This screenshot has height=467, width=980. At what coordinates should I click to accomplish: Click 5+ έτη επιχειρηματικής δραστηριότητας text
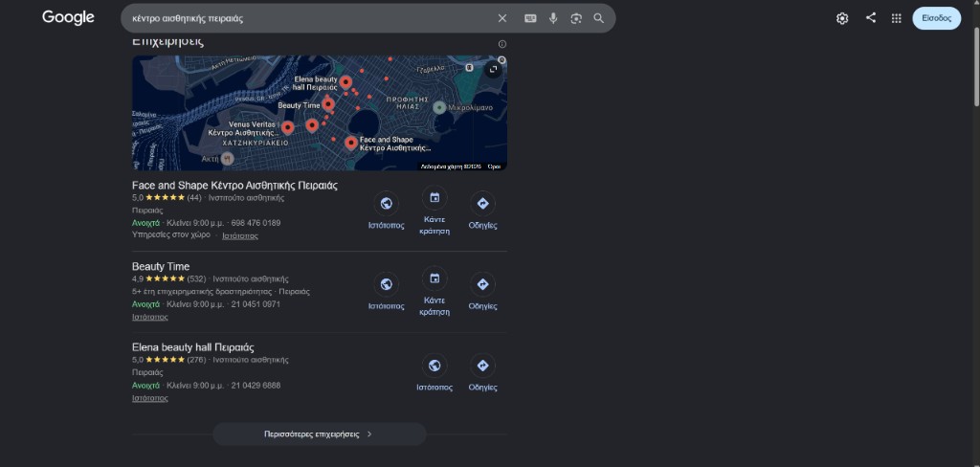pyautogui.click(x=203, y=292)
